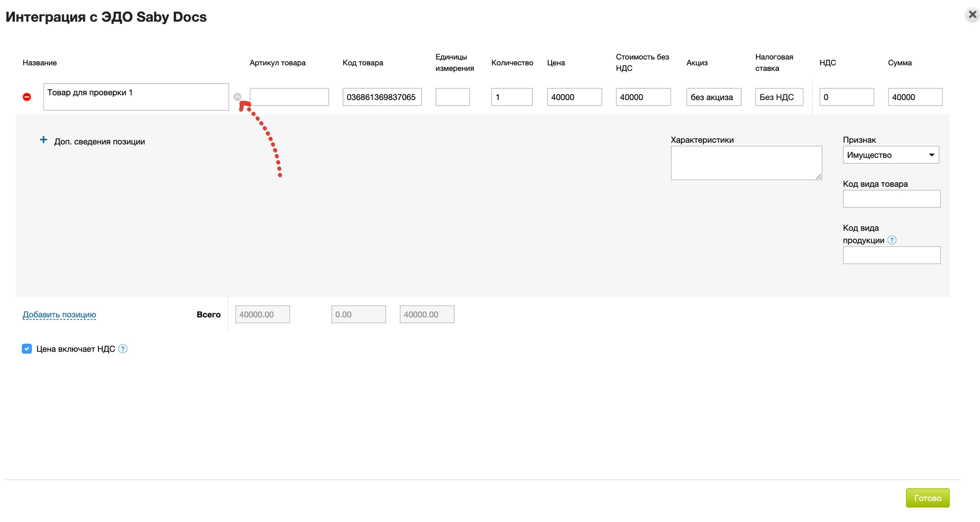Click the green Готово button
Image resolution: width=980 pixels, height=522 pixels.
(x=927, y=498)
